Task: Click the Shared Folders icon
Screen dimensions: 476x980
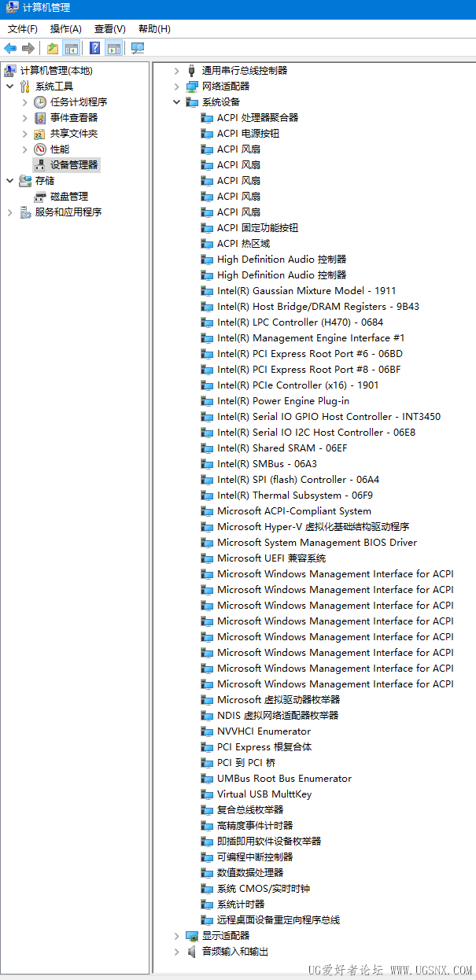Action: coord(39,134)
